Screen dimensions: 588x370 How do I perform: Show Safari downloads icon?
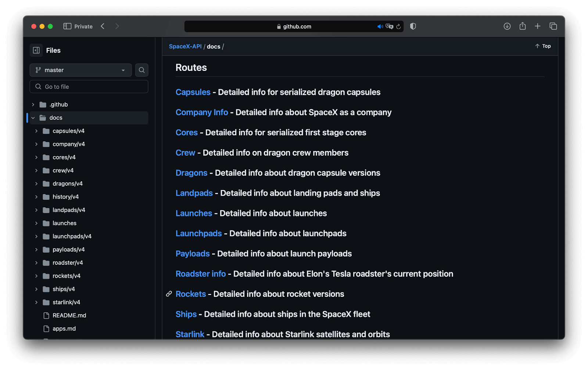coord(507,26)
